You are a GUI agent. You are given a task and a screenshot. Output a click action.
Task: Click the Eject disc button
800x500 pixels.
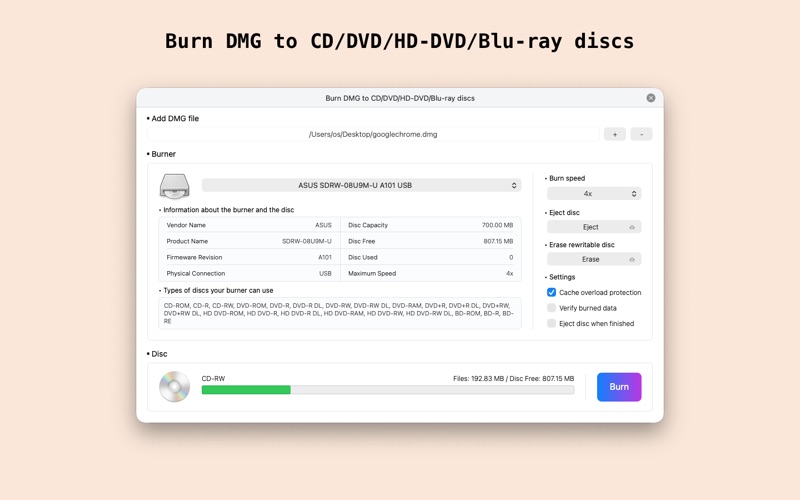pos(594,227)
